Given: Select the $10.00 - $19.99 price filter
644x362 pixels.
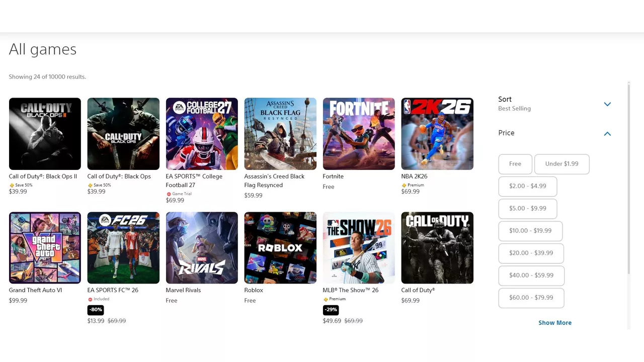Looking at the screenshot, I should click(x=530, y=231).
